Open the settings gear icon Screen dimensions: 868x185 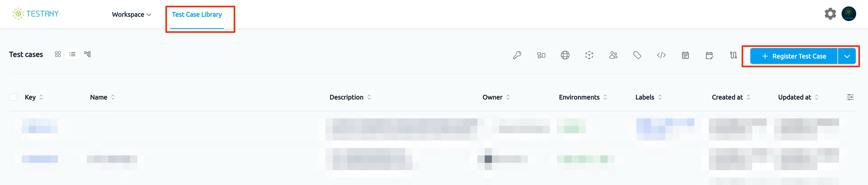[x=830, y=14]
